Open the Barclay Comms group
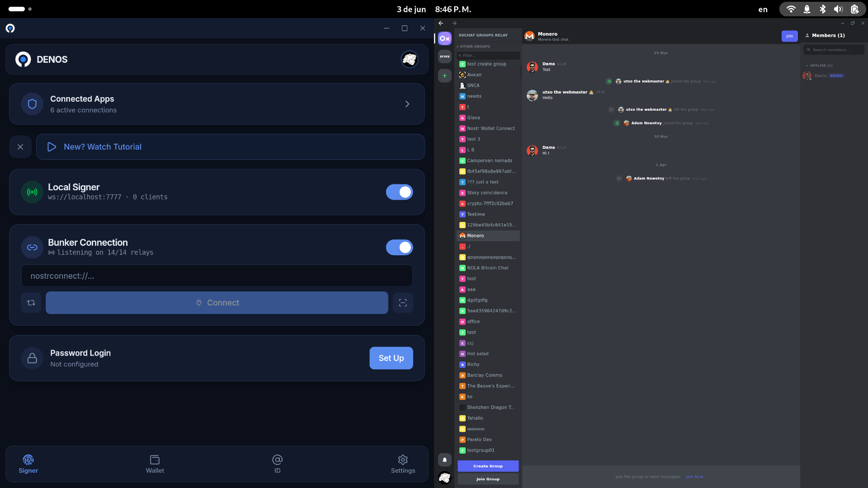 pyautogui.click(x=488, y=375)
